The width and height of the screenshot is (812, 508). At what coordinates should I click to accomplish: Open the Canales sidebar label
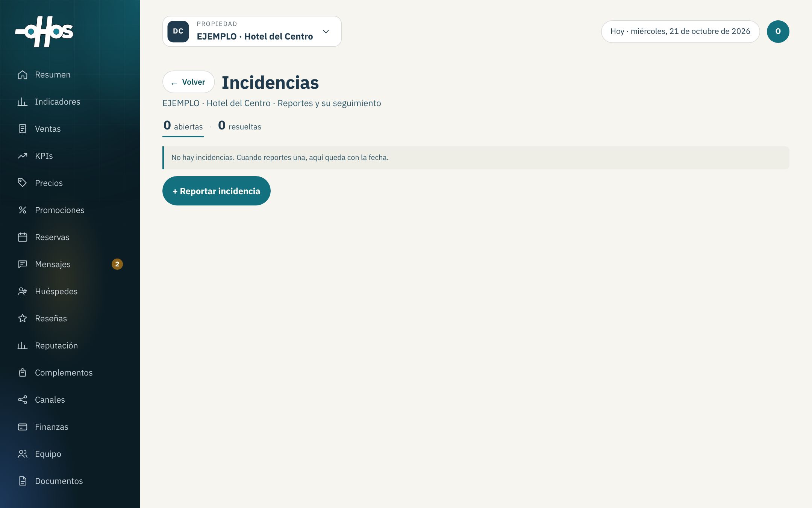50,400
